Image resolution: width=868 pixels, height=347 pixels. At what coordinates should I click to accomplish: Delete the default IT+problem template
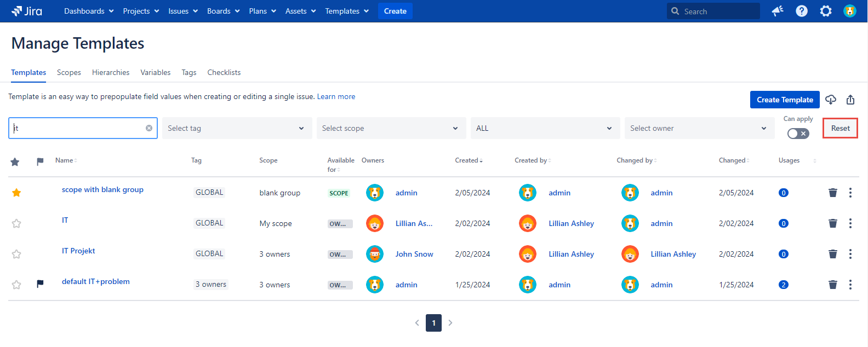tap(833, 285)
